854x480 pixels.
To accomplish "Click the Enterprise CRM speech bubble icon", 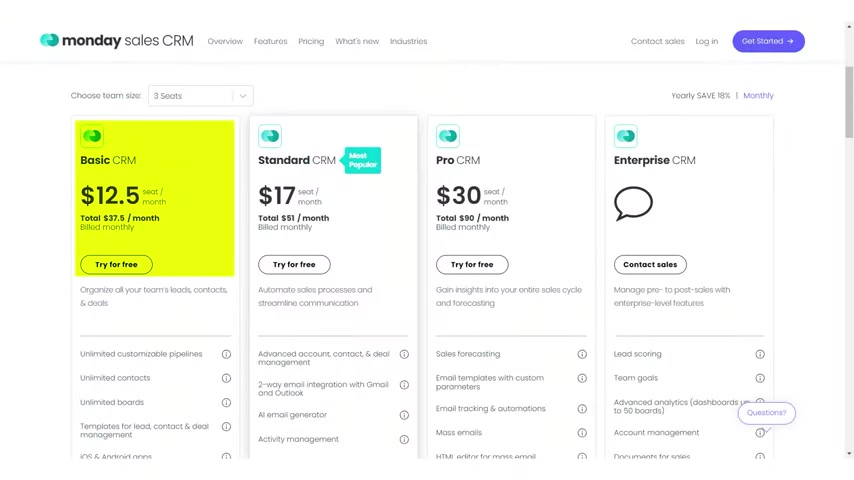I will pyautogui.click(x=633, y=203).
